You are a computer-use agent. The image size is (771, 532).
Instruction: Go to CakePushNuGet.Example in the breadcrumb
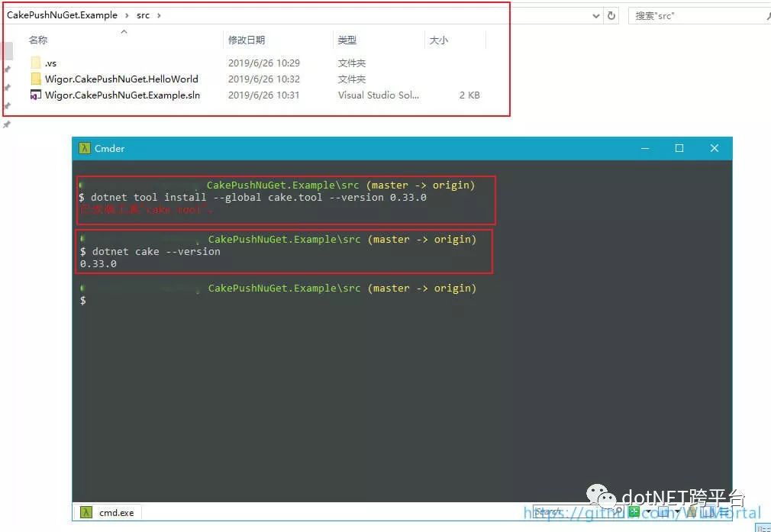pos(62,15)
